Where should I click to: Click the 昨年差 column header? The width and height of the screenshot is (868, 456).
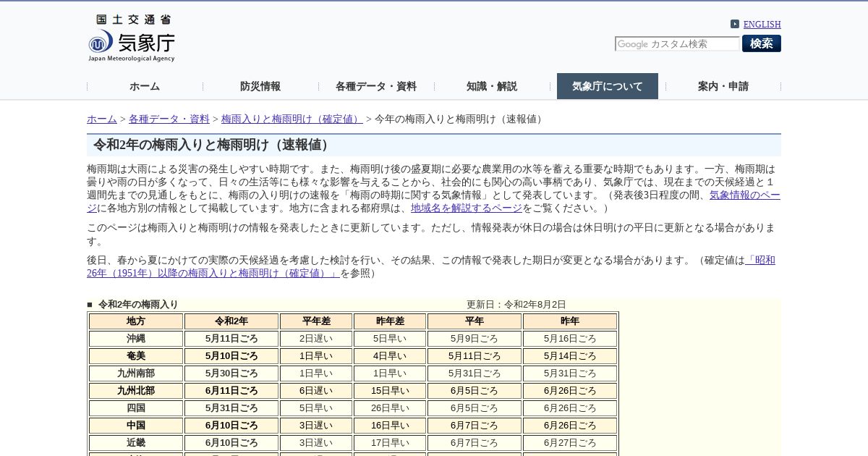tap(390, 321)
